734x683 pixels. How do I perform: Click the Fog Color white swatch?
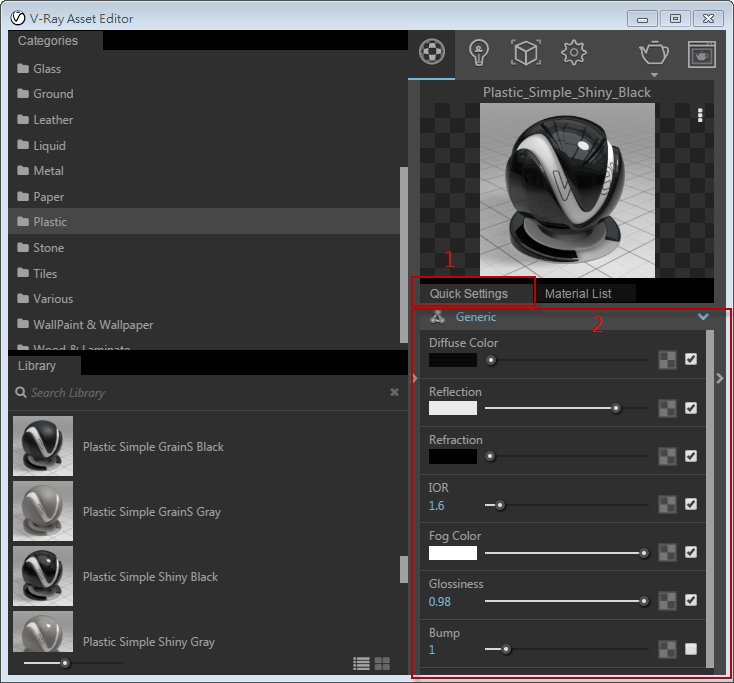coord(452,553)
